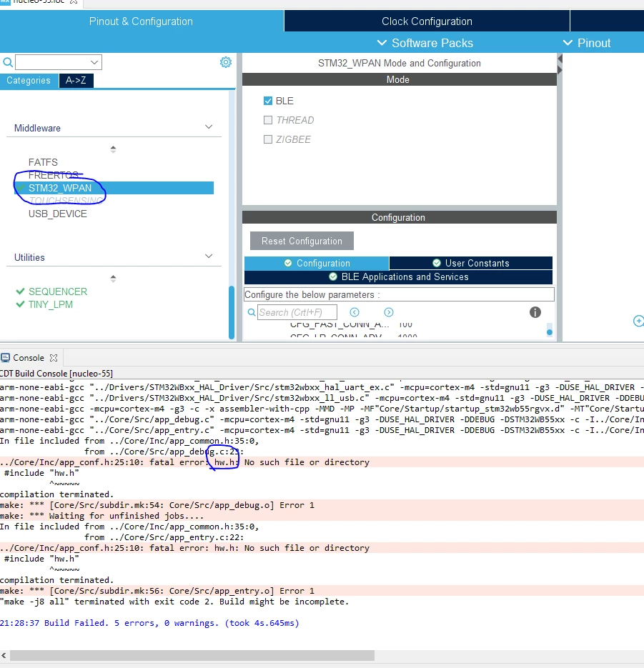Click the categories list vertical scrollbar
Viewport: 644px width, 668px height.
232,311
